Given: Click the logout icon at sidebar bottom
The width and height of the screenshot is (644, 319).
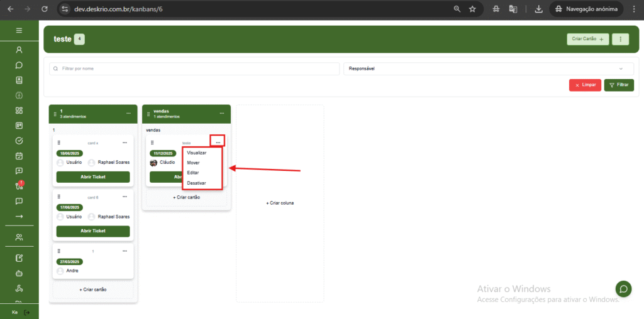Looking at the screenshot, I should [26, 312].
